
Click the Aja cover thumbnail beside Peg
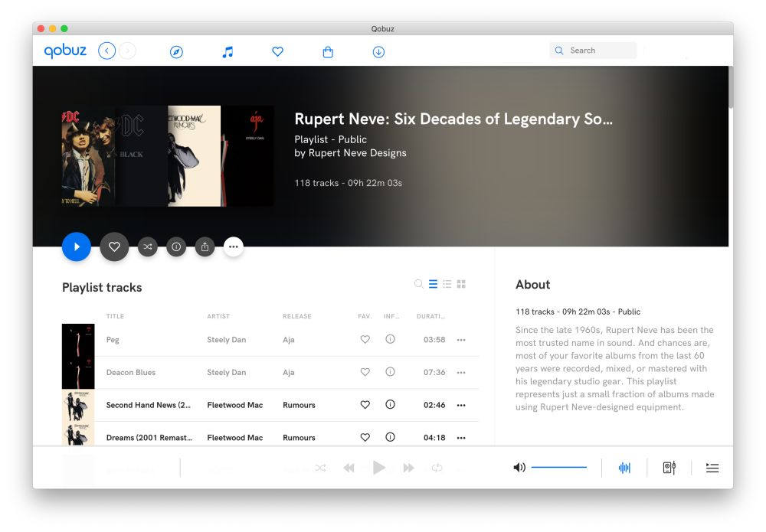coord(78,340)
